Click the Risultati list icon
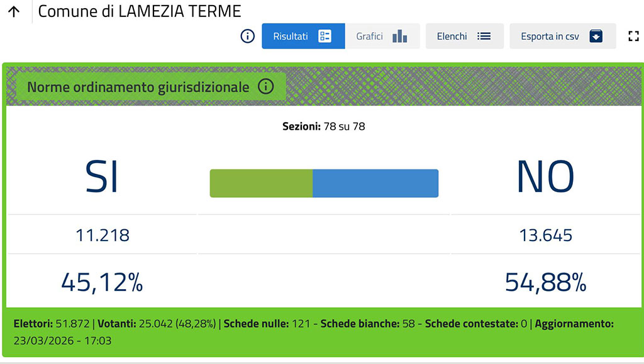The image size is (644, 364). pyautogui.click(x=325, y=36)
